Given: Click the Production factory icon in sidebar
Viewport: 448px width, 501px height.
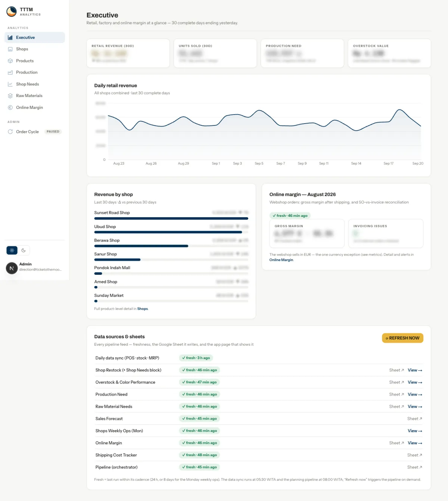Looking at the screenshot, I should tap(10, 72).
